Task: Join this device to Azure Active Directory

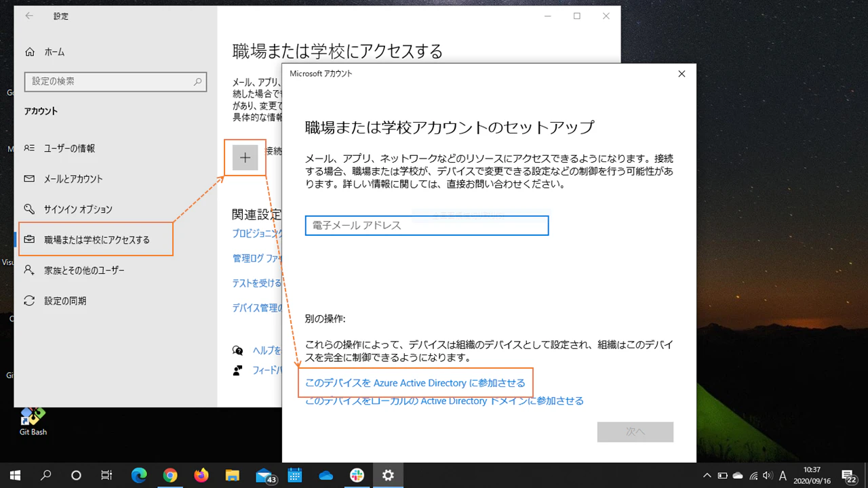Action: tap(415, 383)
